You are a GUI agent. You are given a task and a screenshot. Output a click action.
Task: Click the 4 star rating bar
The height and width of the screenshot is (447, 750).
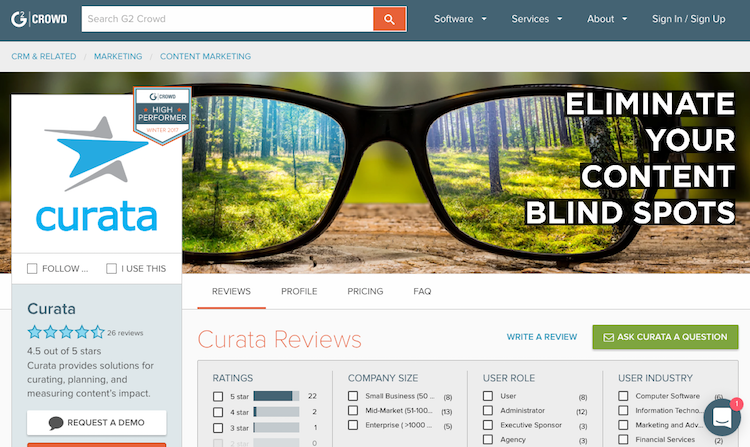tap(276, 412)
